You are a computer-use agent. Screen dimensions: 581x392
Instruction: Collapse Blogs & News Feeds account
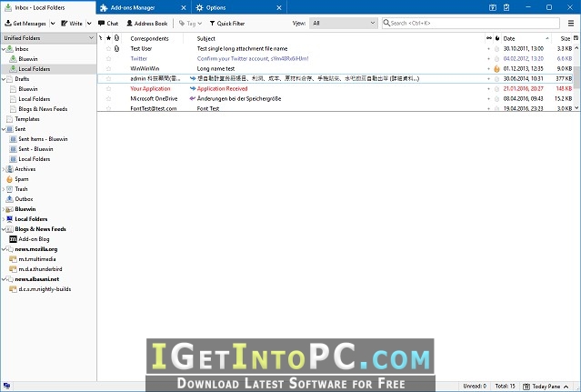[x=4, y=229]
